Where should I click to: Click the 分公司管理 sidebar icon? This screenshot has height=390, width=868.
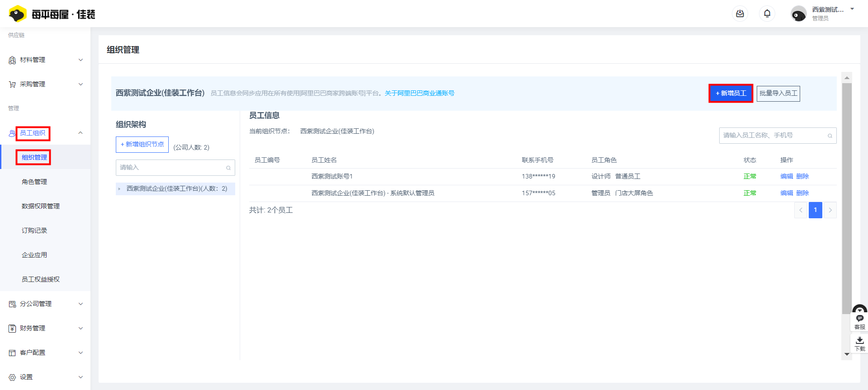pyautogui.click(x=12, y=304)
